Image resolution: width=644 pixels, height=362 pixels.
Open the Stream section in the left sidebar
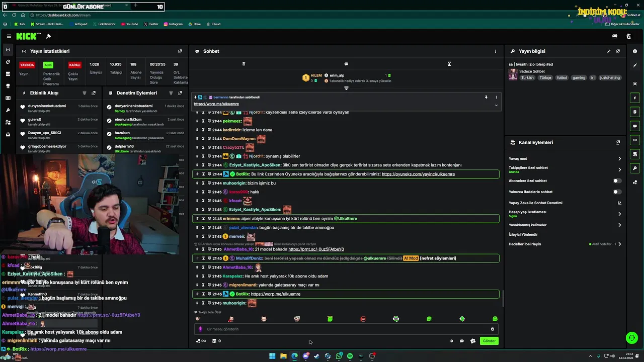8,50
